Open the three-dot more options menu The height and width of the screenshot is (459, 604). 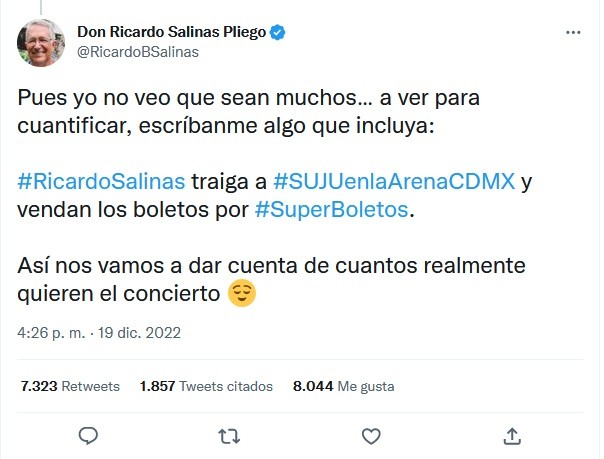click(x=573, y=33)
